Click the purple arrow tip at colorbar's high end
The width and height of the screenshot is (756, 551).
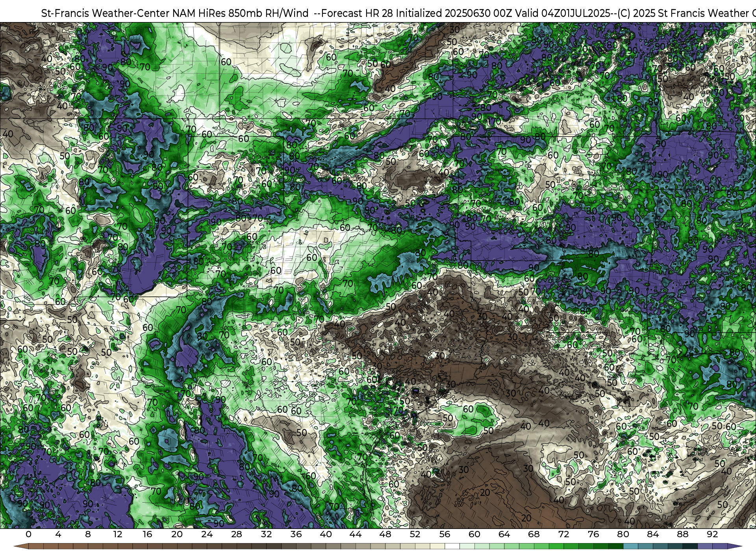(734, 547)
